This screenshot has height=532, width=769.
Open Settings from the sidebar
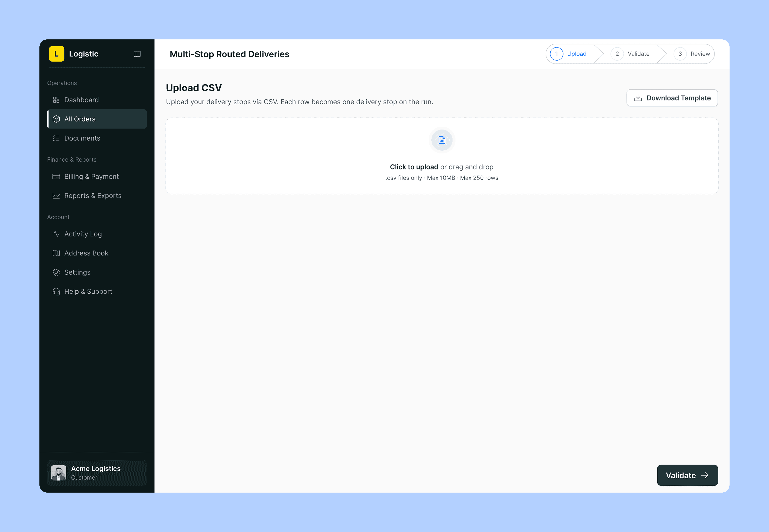pyautogui.click(x=97, y=272)
